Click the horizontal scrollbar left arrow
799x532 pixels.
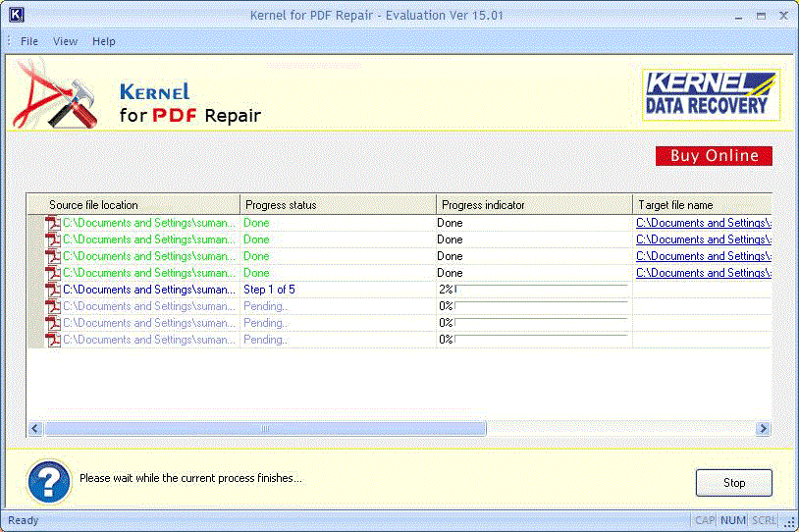click(35, 429)
